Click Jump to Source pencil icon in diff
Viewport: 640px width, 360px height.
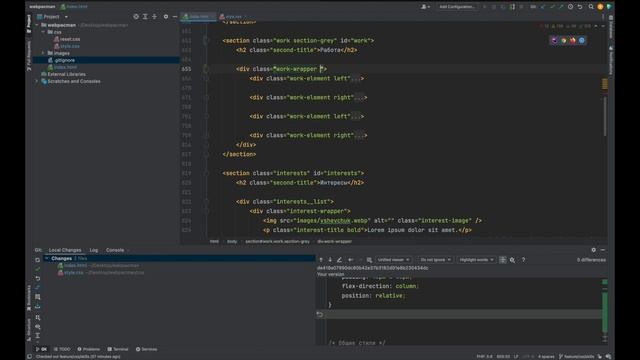point(339,260)
